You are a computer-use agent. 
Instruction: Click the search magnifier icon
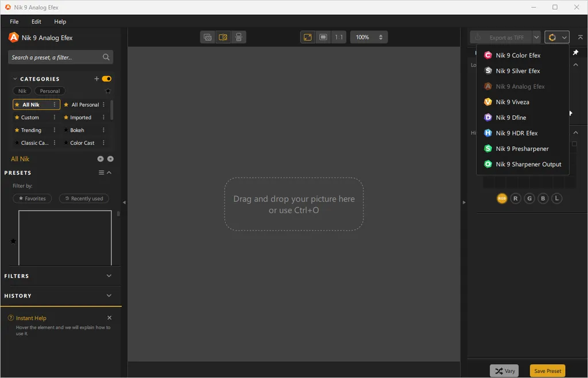pos(106,57)
